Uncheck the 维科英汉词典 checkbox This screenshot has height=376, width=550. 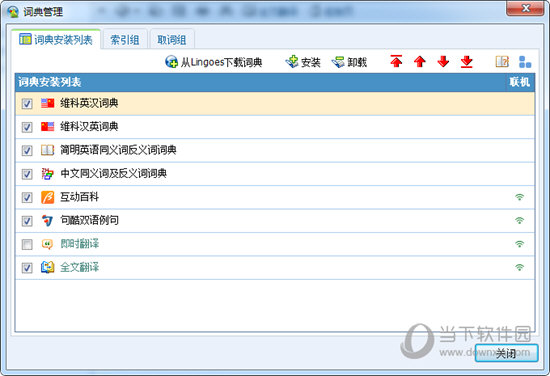pyautogui.click(x=27, y=103)
